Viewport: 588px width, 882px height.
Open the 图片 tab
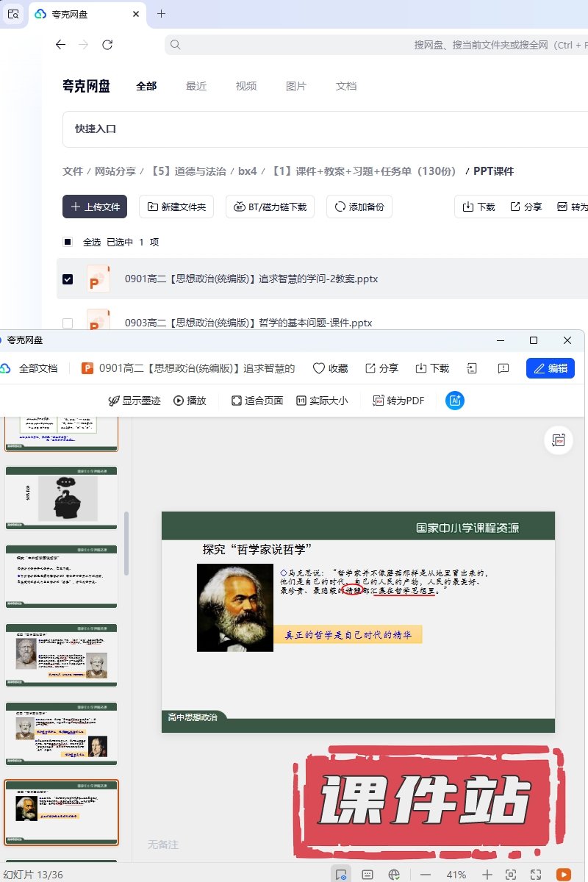[x=296, y=86]
